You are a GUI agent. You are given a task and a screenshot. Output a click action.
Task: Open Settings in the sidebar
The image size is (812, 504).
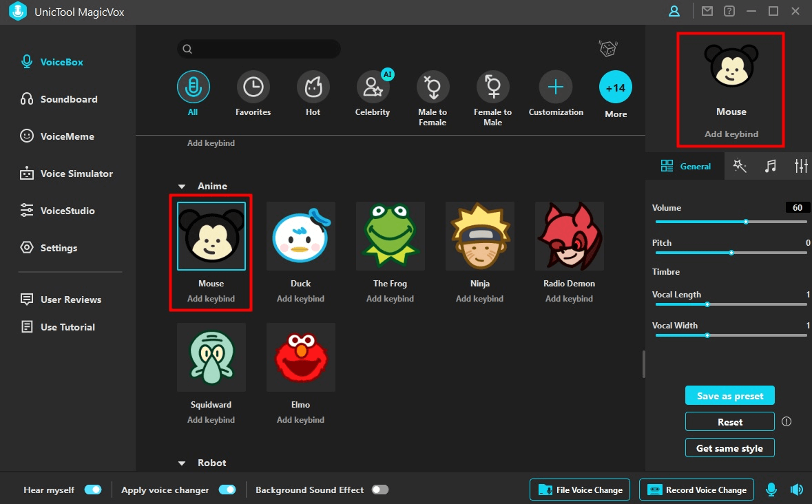[x=49, y=248]
